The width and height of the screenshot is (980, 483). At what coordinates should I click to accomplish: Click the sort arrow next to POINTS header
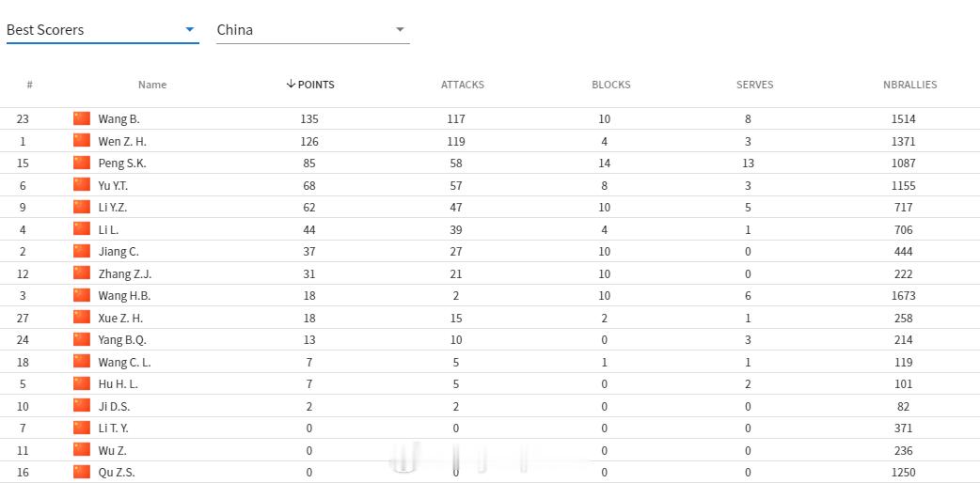coord(290,85)
